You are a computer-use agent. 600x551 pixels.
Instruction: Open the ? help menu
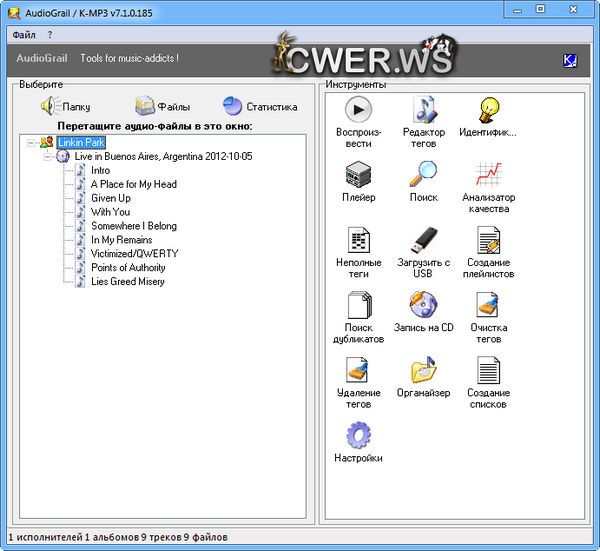50,34
